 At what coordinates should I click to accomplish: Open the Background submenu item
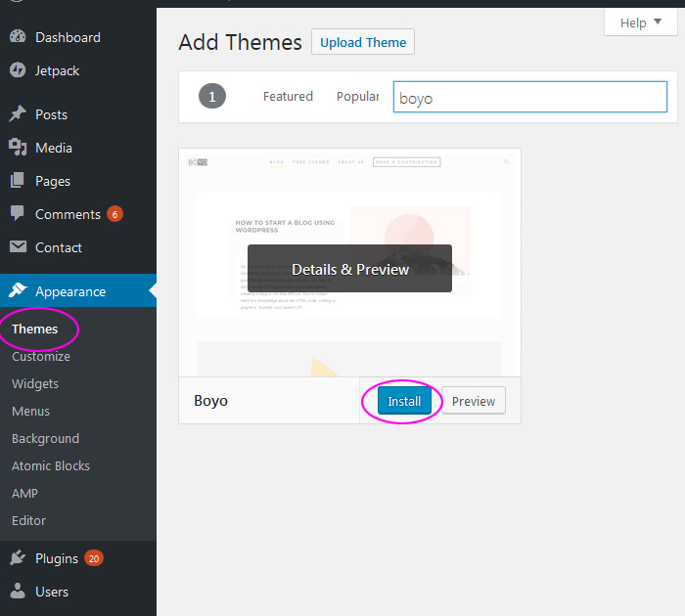pos(45,438)
